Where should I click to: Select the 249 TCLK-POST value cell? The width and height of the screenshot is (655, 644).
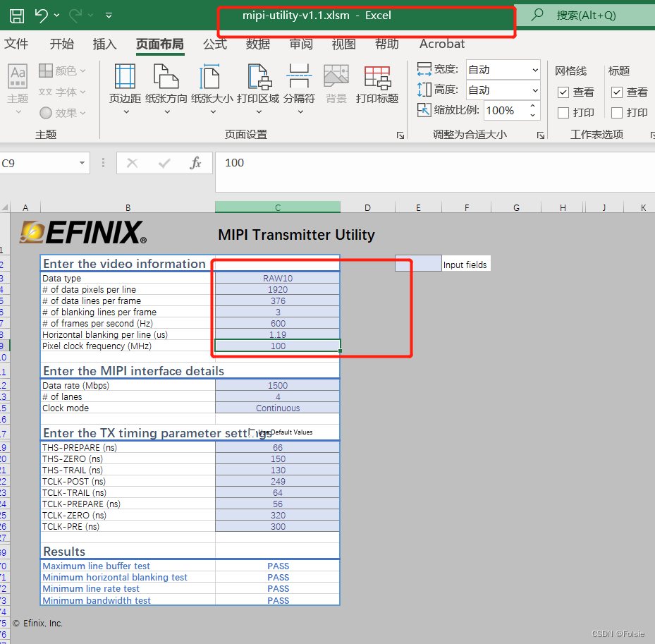pyautogui.click(x=278, y=482)
